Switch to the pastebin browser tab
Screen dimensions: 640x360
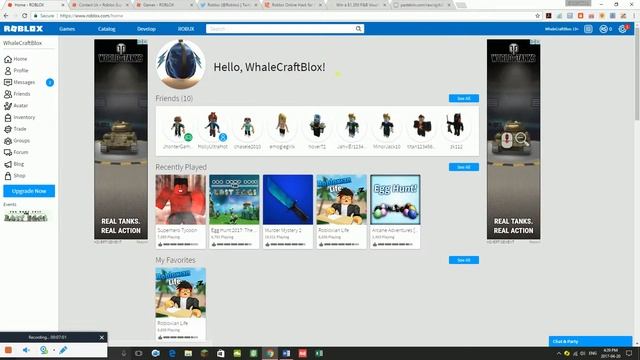pyautogui.click(x=421, y=5)
